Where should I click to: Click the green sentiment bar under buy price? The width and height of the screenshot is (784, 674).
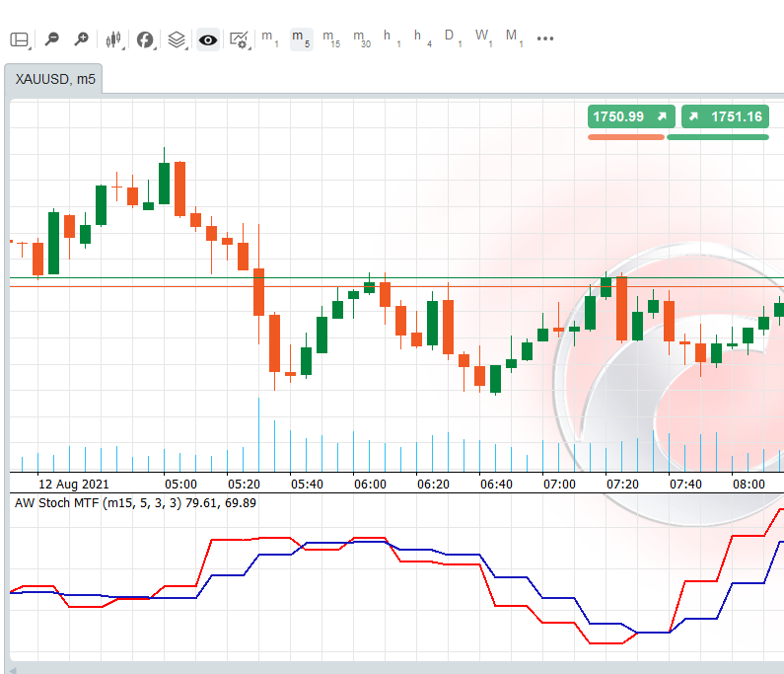click(x=718, y=137)
